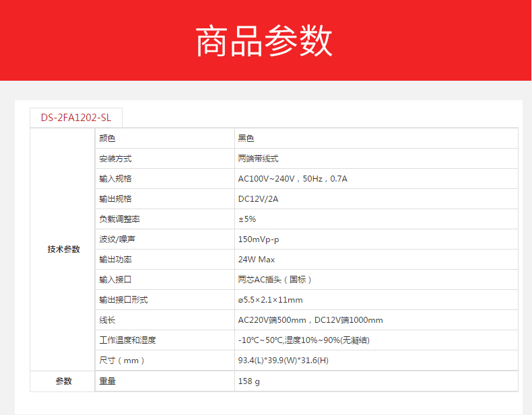This screenshot has width=532, height=415.
Task: Select the 158 g weight value
Action: [249, 381]
